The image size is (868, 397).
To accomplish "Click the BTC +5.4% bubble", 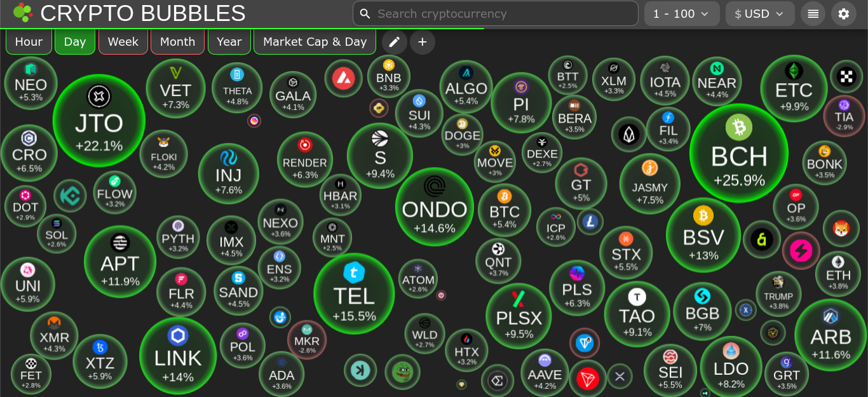I will (505, 210).
